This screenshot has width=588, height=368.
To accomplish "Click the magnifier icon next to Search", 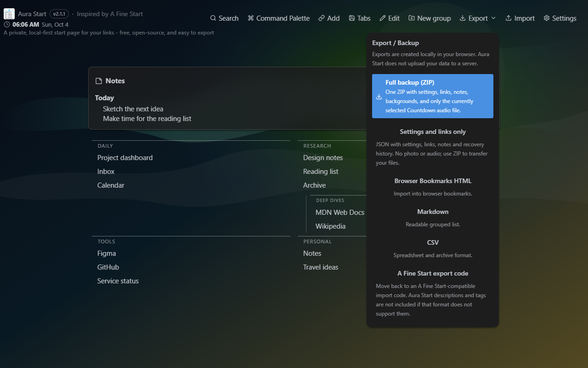I will click(x=213, y=18).
